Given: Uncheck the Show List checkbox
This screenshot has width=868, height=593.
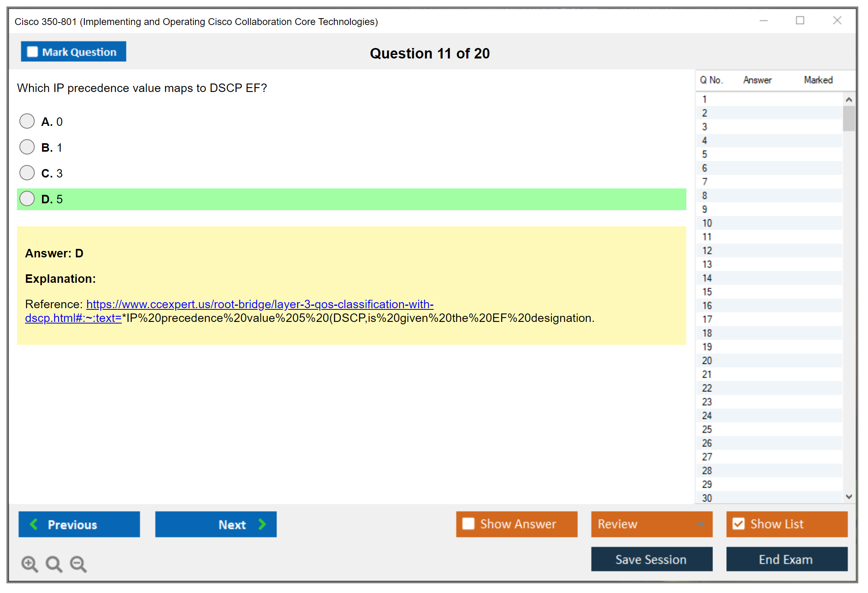Looking at the screenshot, I should [x=738, y=524].
